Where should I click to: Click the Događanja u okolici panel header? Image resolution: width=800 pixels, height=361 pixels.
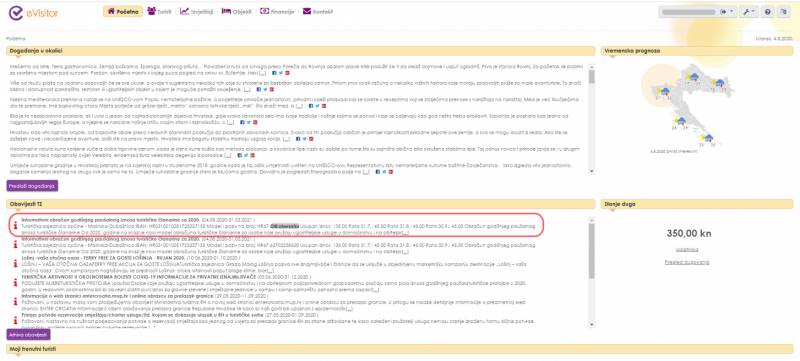coord(301,51)
